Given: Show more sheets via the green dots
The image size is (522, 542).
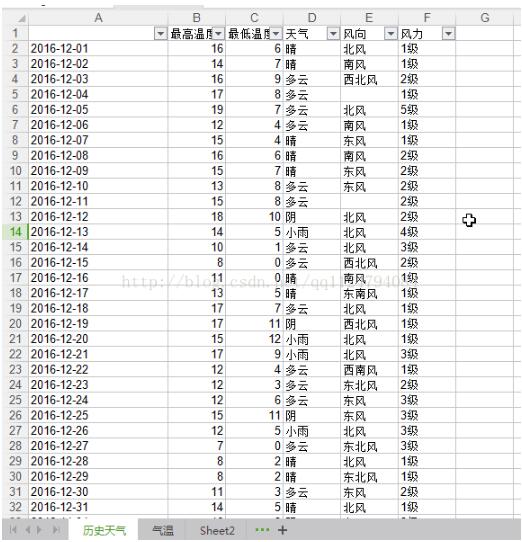Looking at the screenshot, I should point(262,530).
